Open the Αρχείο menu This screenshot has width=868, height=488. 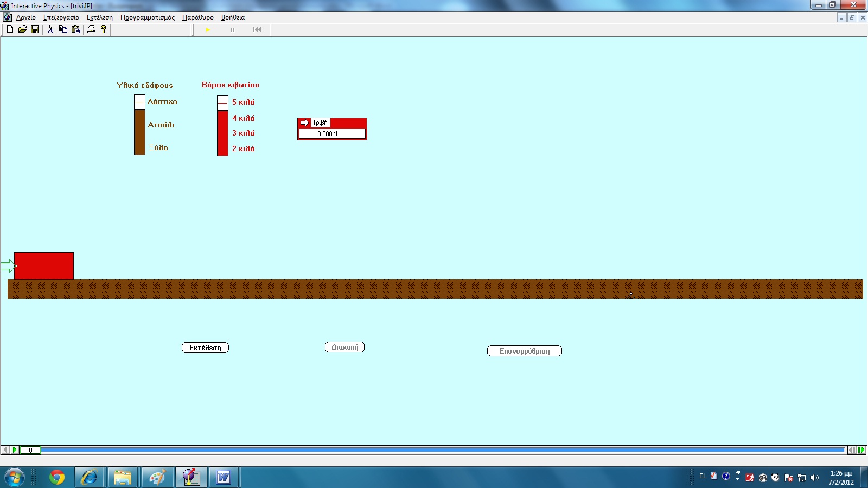tap(25, 17)
